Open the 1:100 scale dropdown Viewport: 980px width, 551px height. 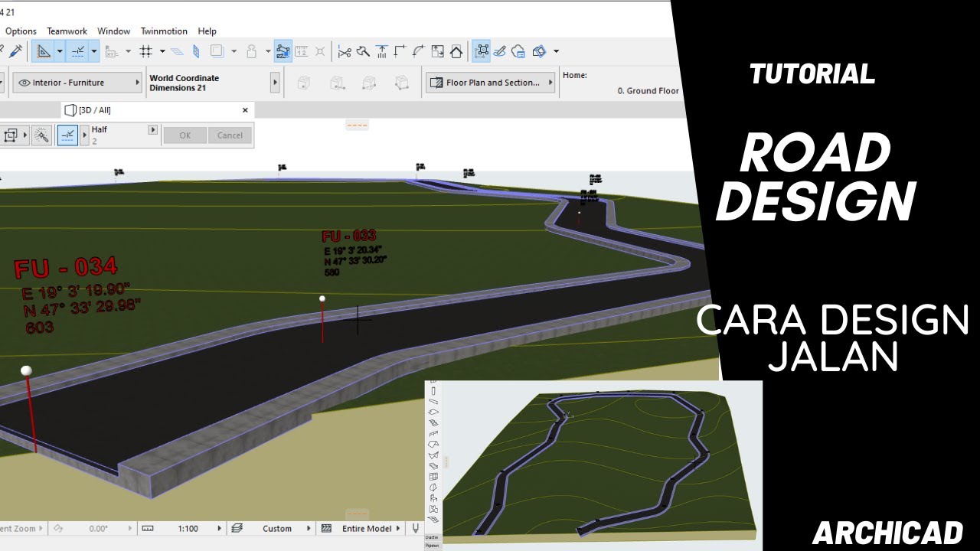pyautogui.click(x=190, y=529)
